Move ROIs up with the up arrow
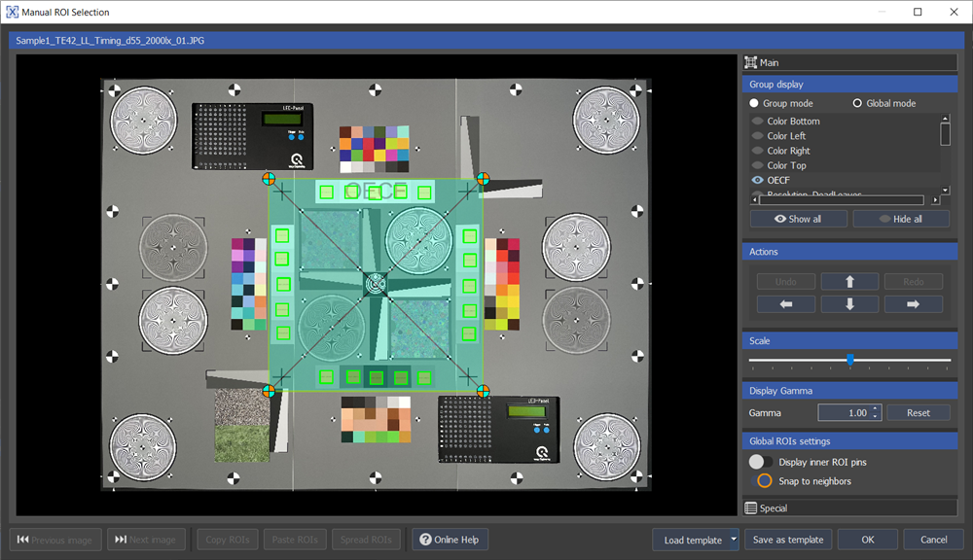This screenshot has width=973, height=560. (x=849, y=282)
